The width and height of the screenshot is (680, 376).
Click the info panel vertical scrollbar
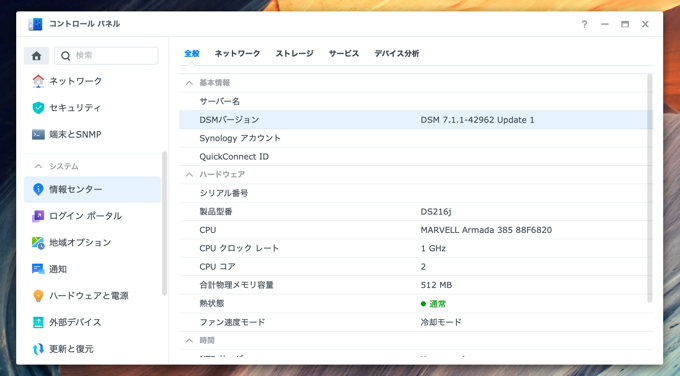pyautogui.click(x=649, y=188)
